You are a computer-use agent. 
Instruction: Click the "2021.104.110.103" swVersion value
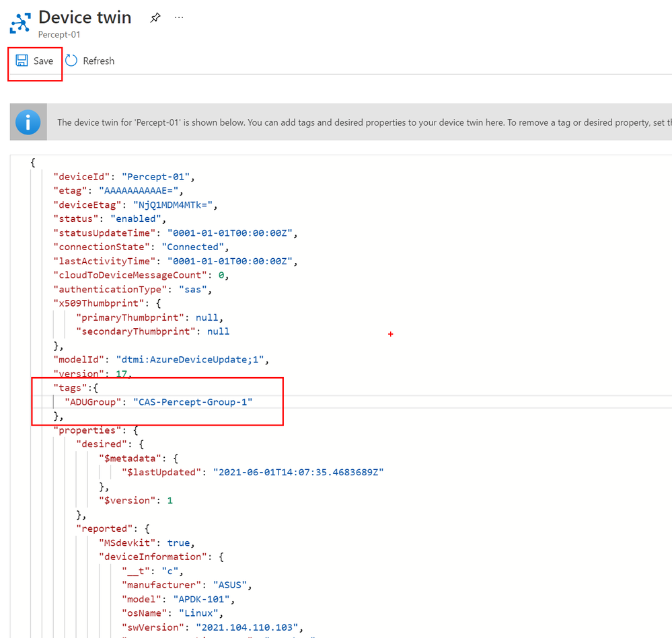tap(247, 627)
